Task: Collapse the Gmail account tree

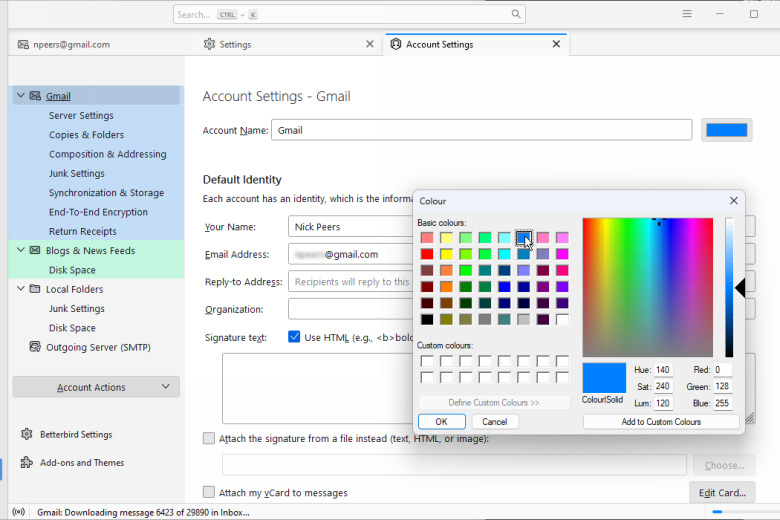Action: pos(20,95)
